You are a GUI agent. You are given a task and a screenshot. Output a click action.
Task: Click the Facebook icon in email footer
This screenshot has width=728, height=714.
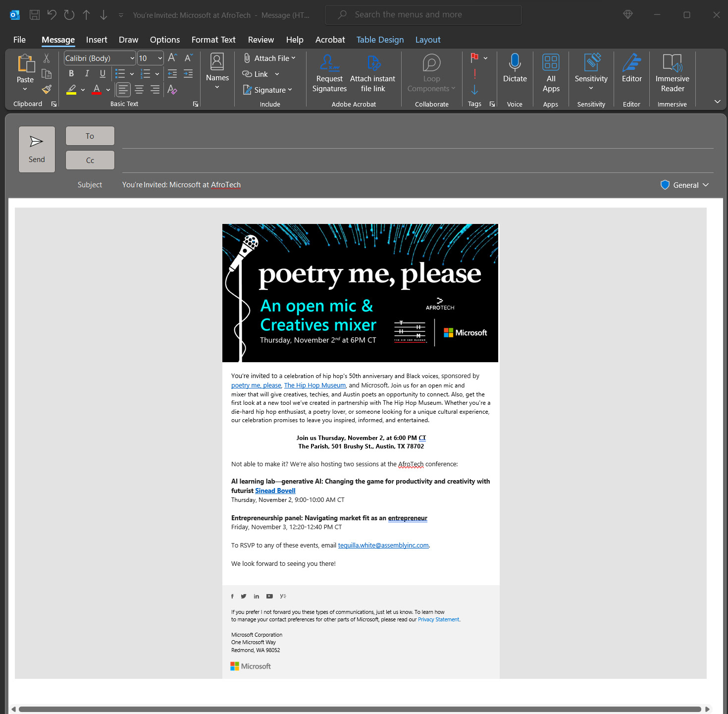[232, 596]
